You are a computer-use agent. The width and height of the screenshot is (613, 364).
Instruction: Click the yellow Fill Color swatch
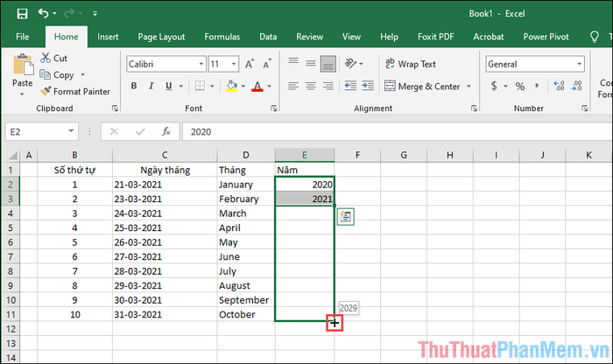click(x=231, y=86)
